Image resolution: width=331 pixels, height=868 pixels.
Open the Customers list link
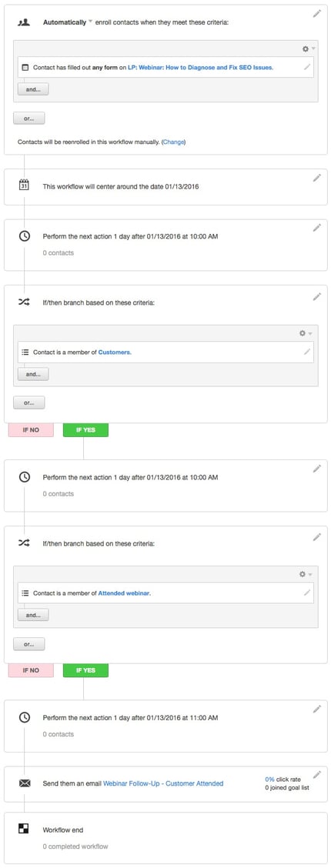coord(115,352)
